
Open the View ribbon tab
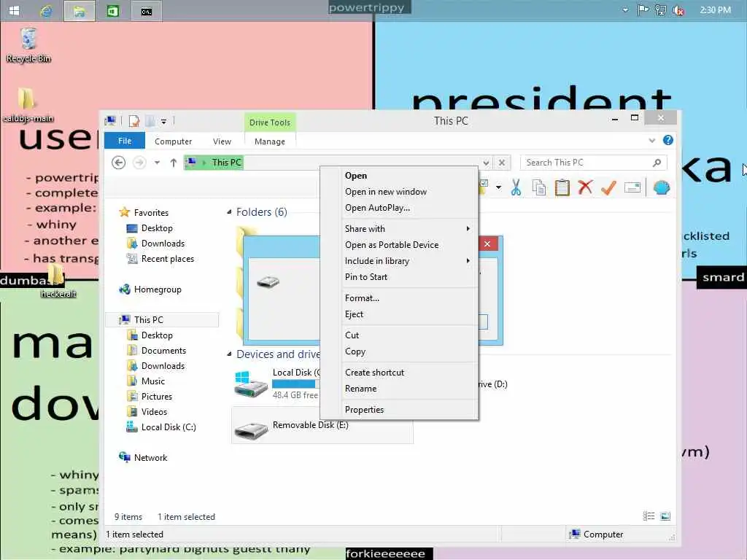pyautogui.click(x=222, y=141)
